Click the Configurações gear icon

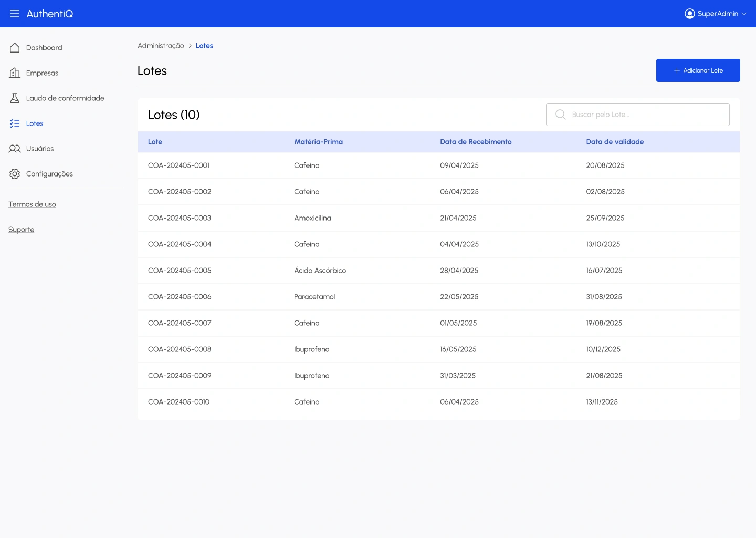tap(15, 174)
